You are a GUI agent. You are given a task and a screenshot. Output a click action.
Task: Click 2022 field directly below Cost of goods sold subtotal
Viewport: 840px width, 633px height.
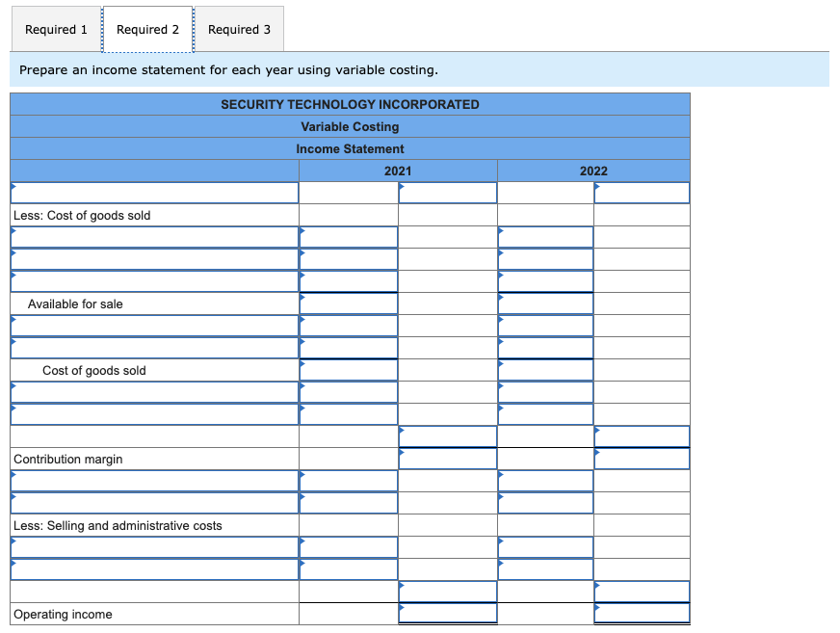click(545, 392)
